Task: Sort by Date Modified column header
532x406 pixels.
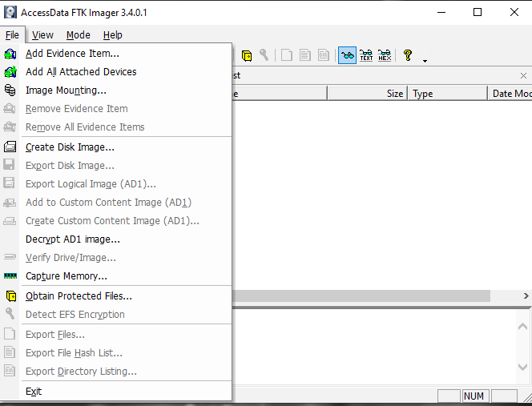Action: [510, 93]
